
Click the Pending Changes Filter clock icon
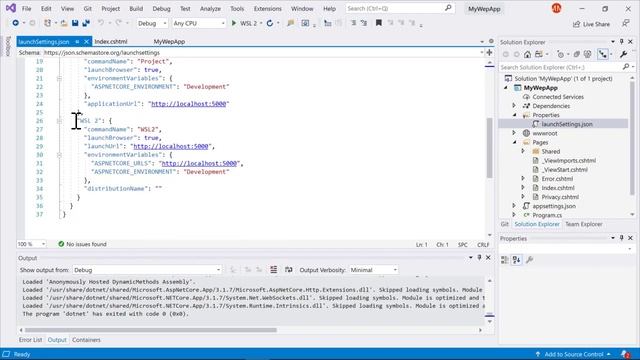tap(560, 54)
